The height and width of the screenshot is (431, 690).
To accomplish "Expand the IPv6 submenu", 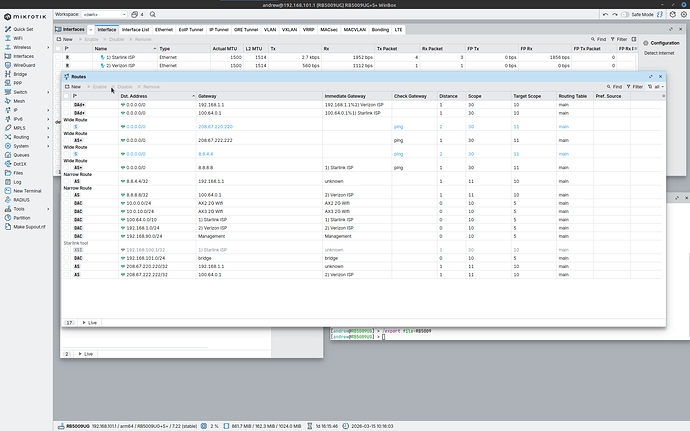I will (x=48, y=119).
